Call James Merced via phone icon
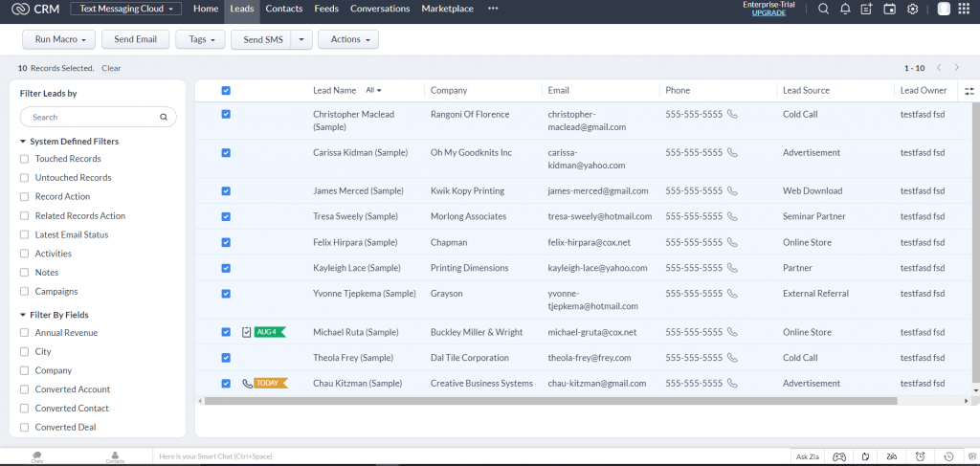The image size is (980, 466). click(x=732, y=190)
